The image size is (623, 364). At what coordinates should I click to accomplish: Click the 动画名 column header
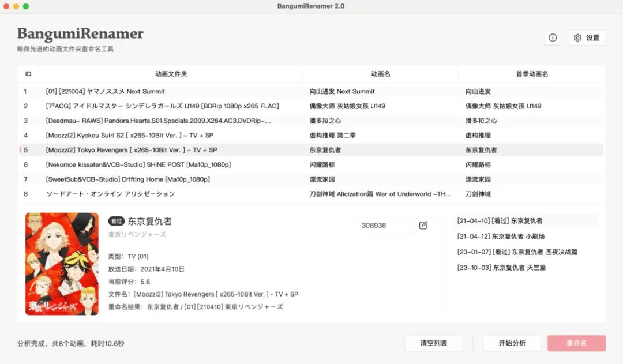point(381,74)
